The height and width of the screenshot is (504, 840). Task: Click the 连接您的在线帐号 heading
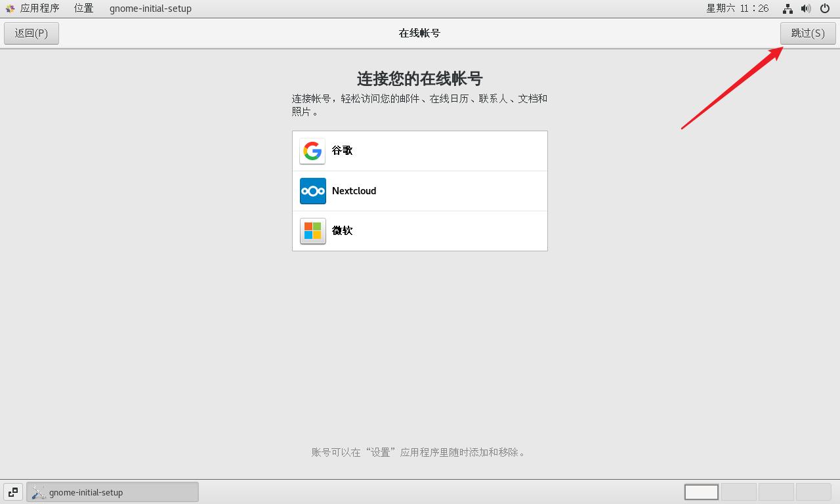pyautogui.click(x=420, y=79)
